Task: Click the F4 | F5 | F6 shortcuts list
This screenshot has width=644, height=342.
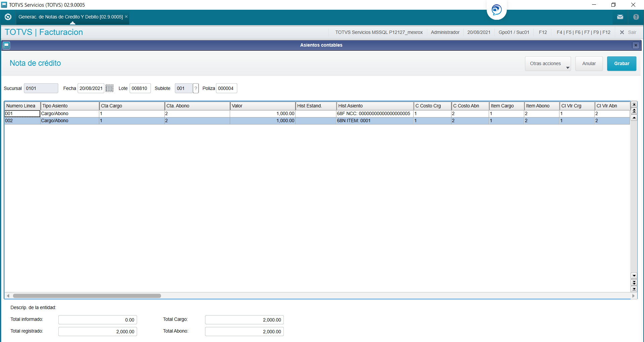Action: click(x=583, y=32)
